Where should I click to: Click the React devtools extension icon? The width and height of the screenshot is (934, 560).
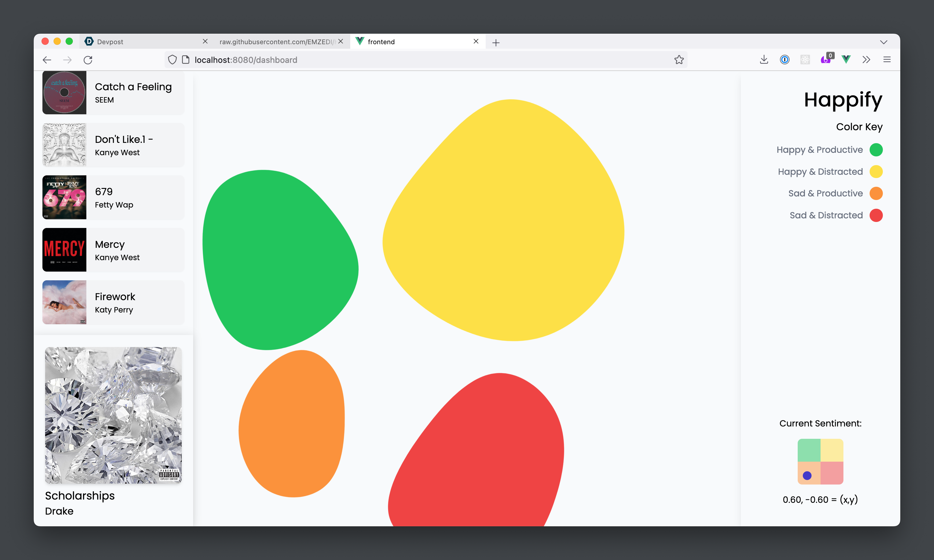(x=805, y=60)
